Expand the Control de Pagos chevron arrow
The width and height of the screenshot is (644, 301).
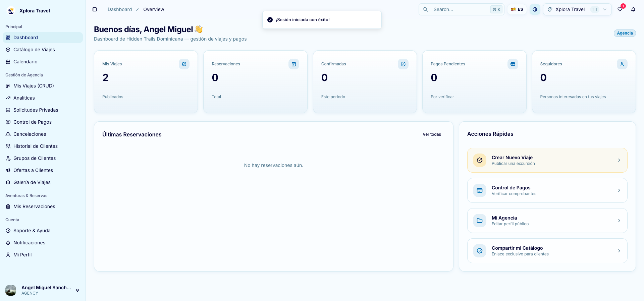coord(619,190)
